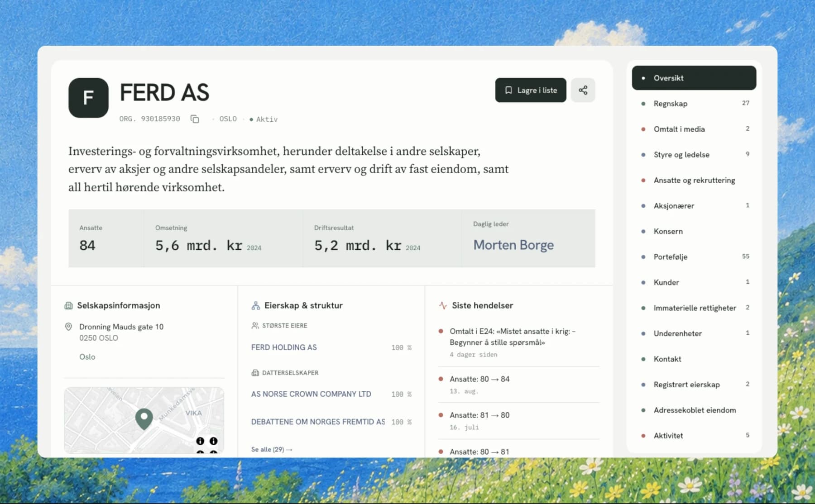Open daily leader Morten Borge profile

513,245
